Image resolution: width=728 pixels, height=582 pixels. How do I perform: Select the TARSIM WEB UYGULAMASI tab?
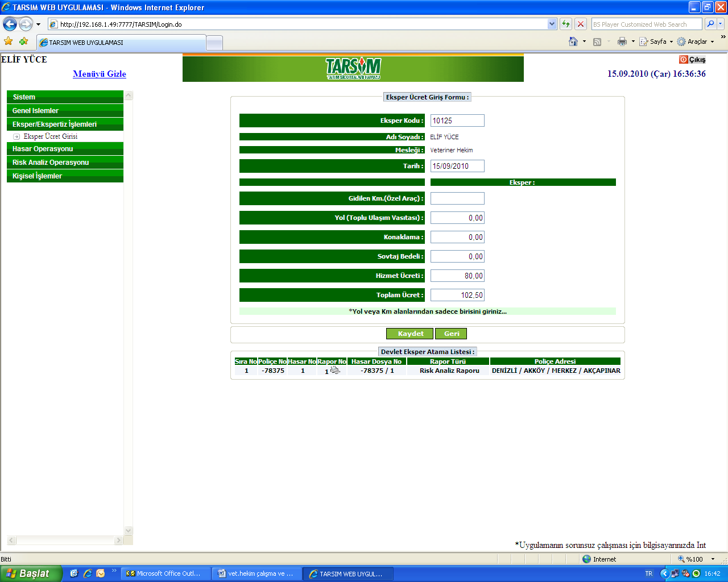pyautogui.click(x=121, y=43)
